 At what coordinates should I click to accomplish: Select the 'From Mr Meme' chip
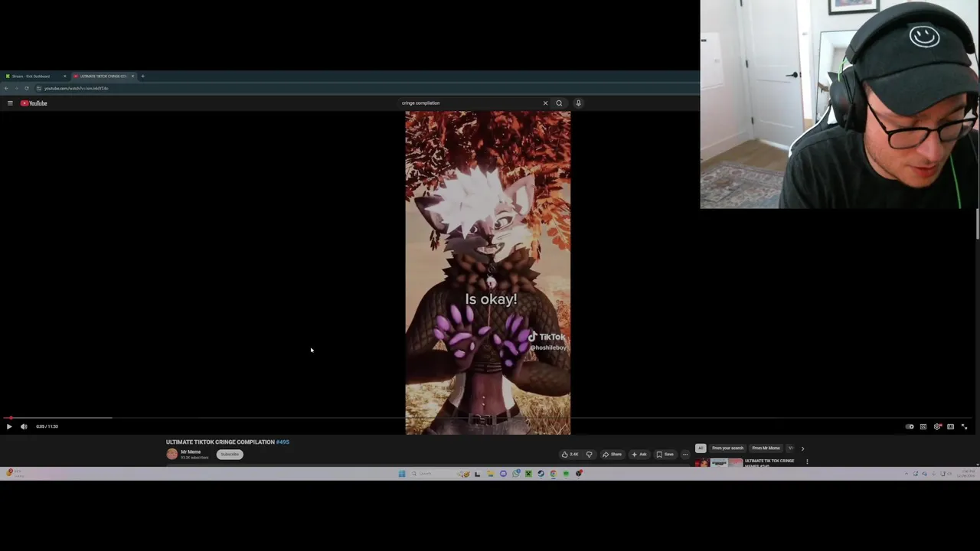click(x=766, y=448)
